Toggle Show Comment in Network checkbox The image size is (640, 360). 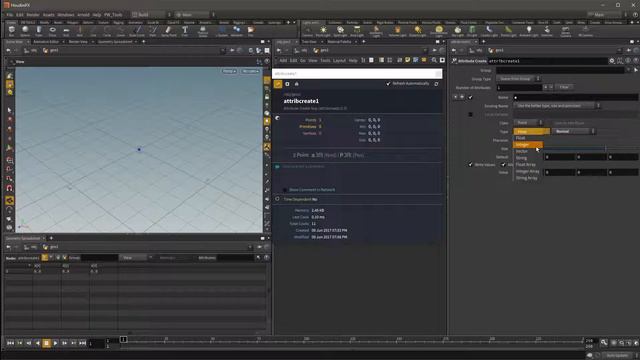coord(284,190)
